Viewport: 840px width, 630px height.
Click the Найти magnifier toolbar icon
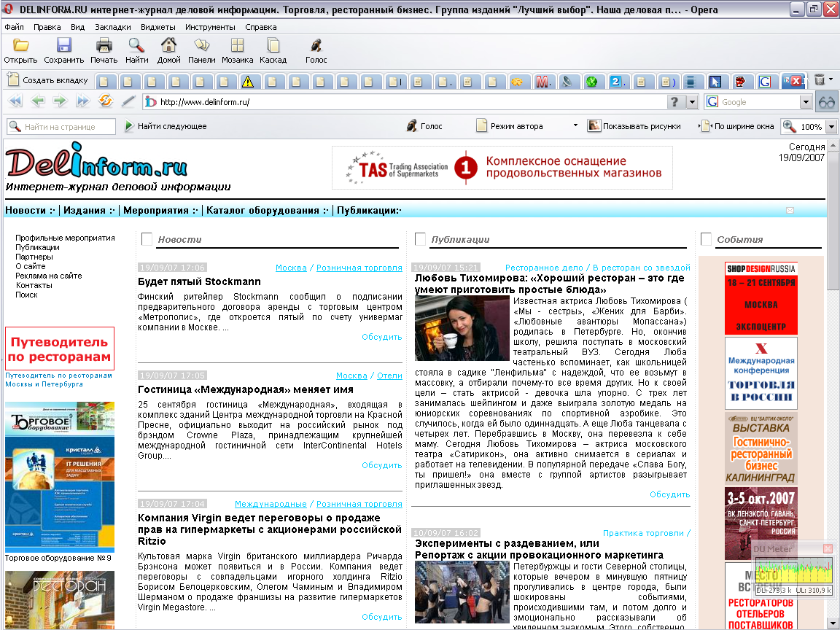point(136,45)
